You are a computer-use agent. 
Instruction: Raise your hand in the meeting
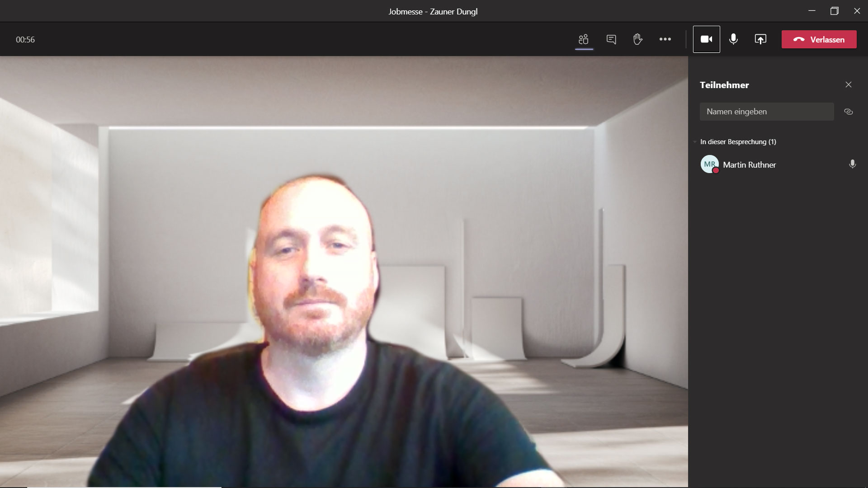pyautogui.click(x=638, y=39)
